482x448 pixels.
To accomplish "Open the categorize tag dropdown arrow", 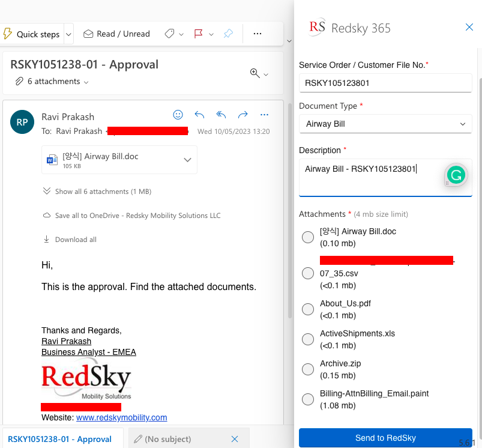I will [x=181, y=34].
